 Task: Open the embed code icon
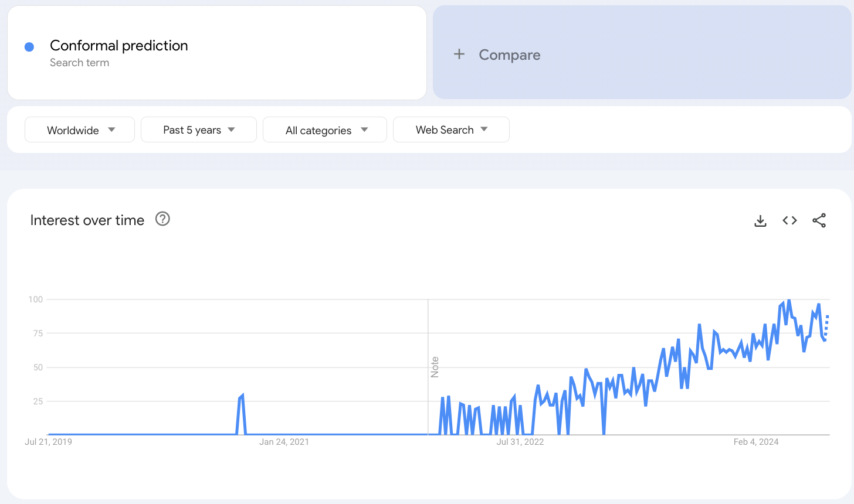pos(789,220)
